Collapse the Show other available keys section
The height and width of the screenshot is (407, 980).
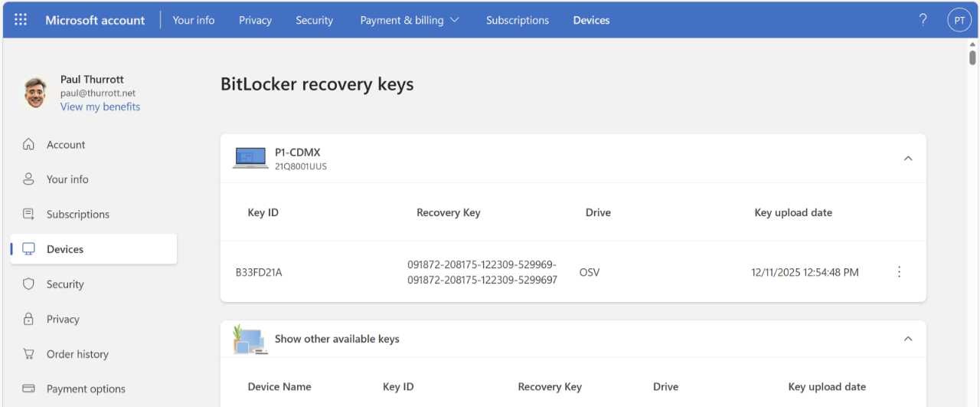(x=908, y=339)
